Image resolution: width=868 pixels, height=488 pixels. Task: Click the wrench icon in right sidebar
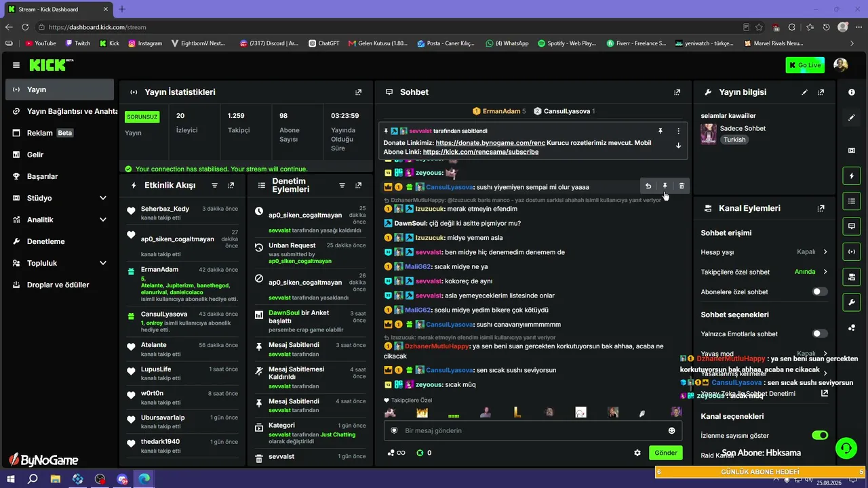(852, 302)
